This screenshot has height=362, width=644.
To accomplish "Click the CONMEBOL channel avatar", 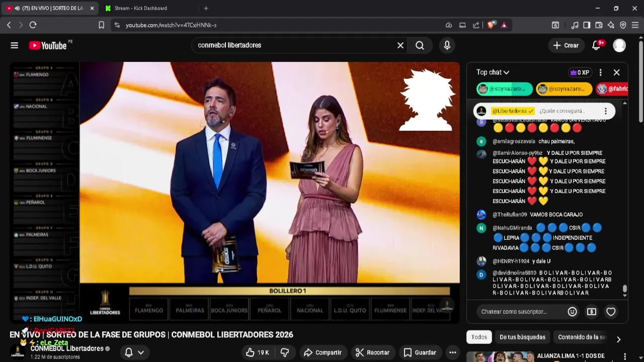I will tap(18, 352).
